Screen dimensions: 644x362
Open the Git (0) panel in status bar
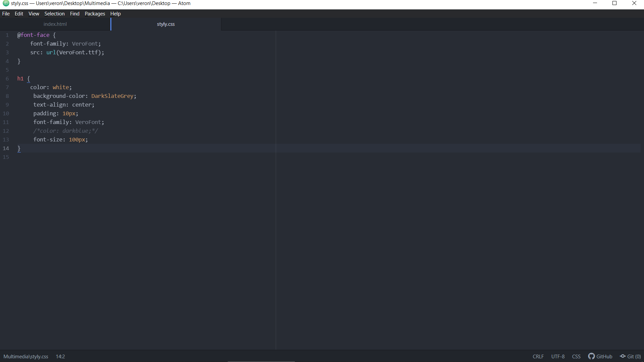pos(630,356)
